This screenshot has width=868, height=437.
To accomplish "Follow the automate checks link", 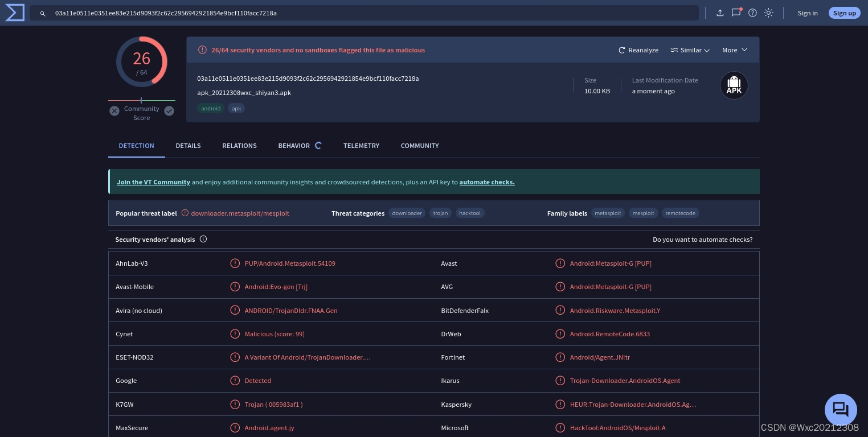I will [487, 182].
